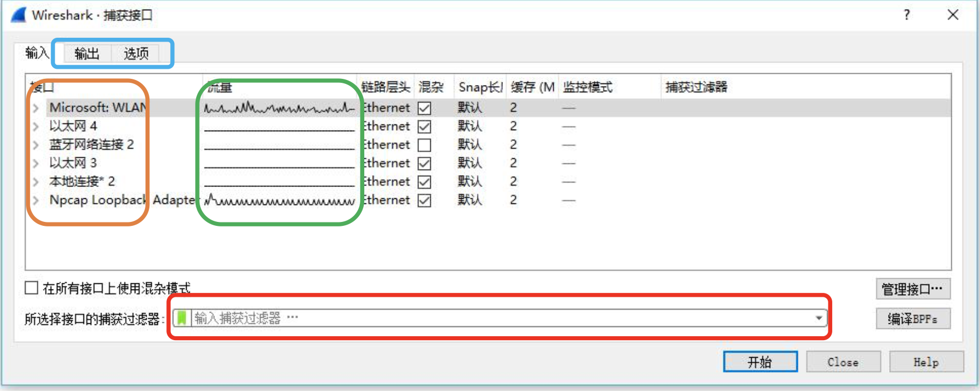980x392 pixels.
Task: Click buffer value 2 in 蓝牙网络连接 2 row
Action: (513, 145)
